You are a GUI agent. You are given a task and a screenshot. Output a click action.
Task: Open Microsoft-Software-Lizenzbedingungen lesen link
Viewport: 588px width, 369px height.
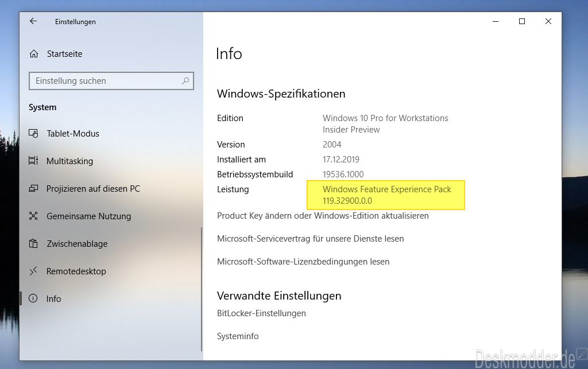point(303,262)
